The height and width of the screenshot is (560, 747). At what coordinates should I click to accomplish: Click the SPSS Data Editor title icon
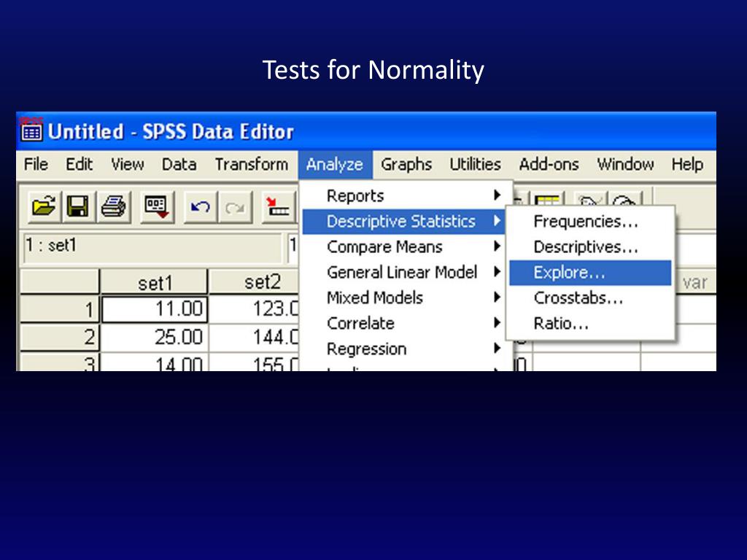[31, 130]
